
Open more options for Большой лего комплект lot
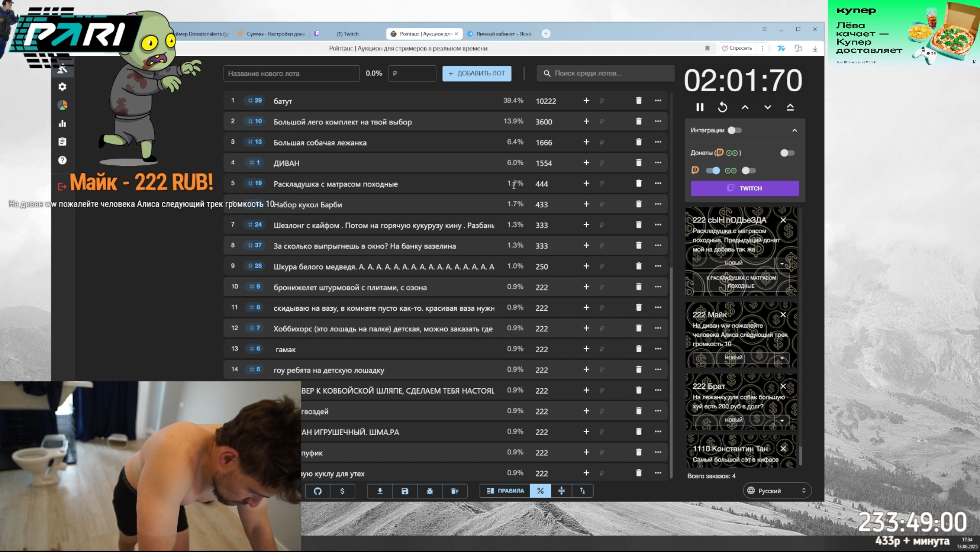pyautogui.click(x=658, y=121)
